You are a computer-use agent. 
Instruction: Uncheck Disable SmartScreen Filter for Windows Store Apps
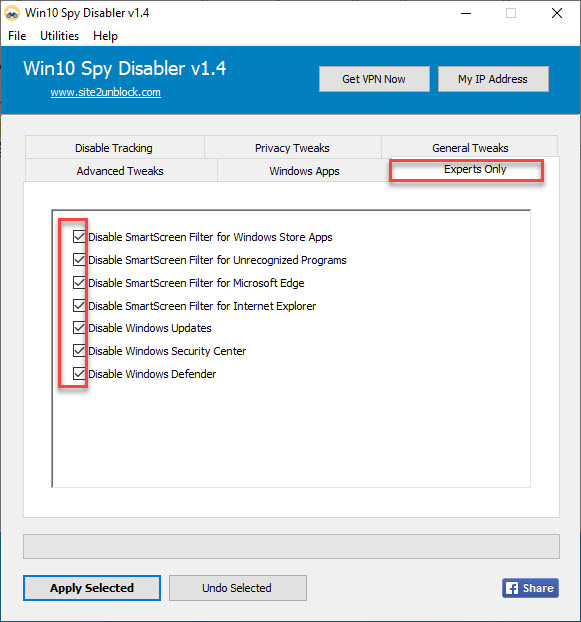(x=79, y=236)
